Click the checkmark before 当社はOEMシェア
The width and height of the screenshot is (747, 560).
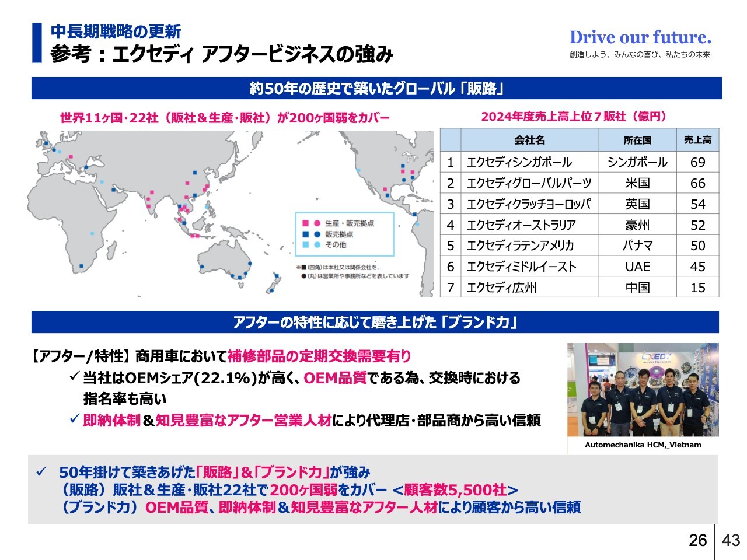pyautogui.click(x=74, y=377)
